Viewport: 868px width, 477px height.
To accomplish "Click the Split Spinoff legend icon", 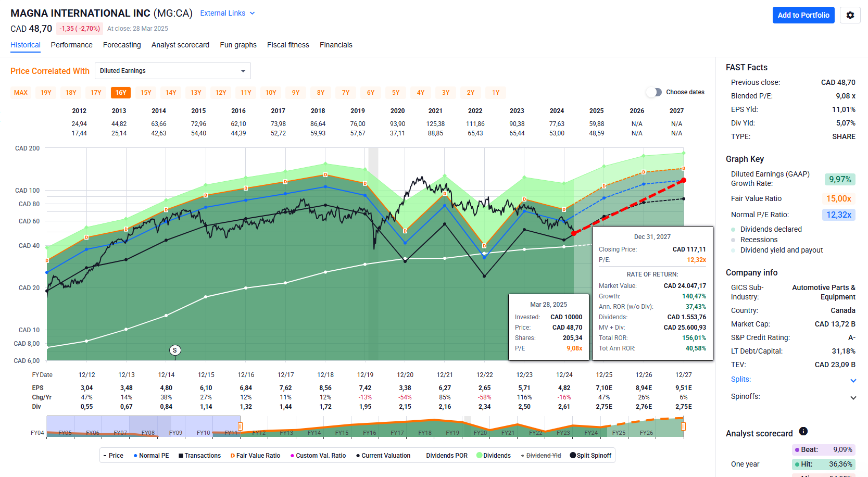I will [573, 456].
